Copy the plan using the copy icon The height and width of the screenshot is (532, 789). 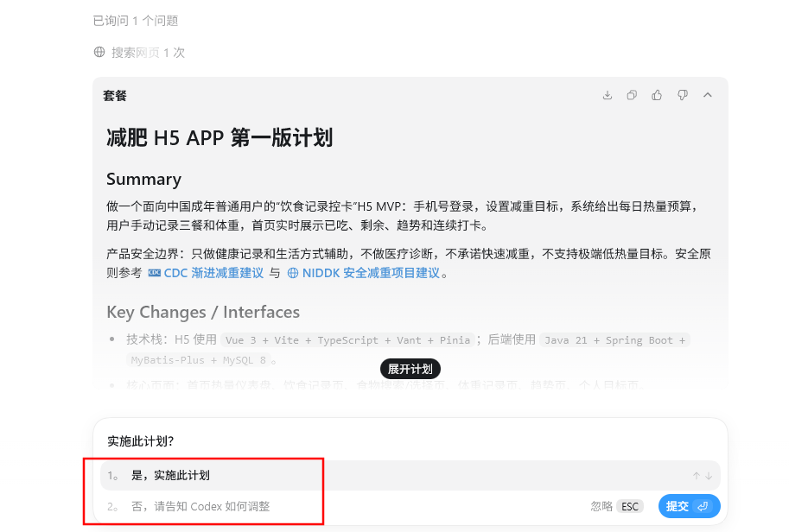[632, 95]
